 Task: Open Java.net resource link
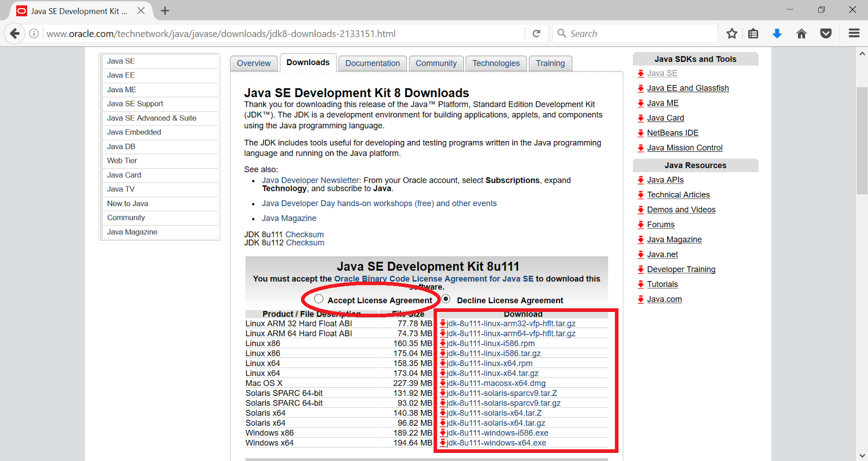click(x=662, y=254)
